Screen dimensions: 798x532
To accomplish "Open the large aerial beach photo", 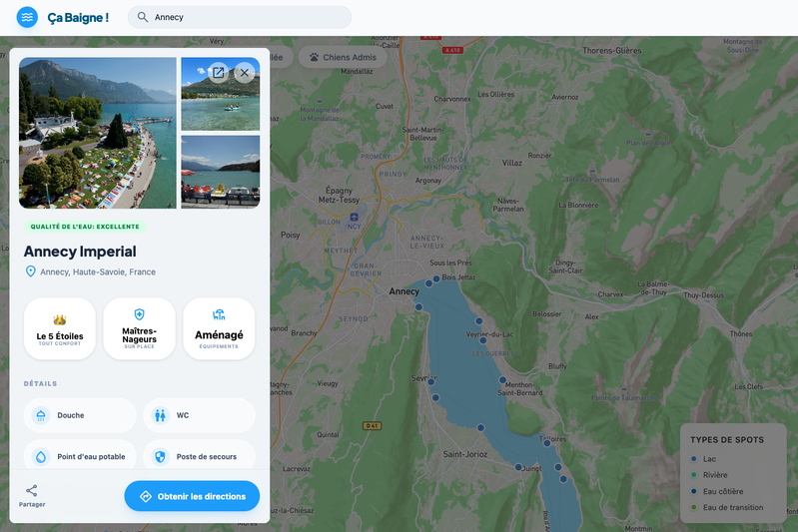I will (x=98, y=133).
